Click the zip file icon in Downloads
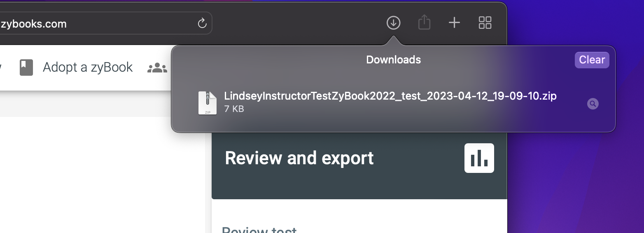This screenshot has width=644, height=233. tap(208, 103)
